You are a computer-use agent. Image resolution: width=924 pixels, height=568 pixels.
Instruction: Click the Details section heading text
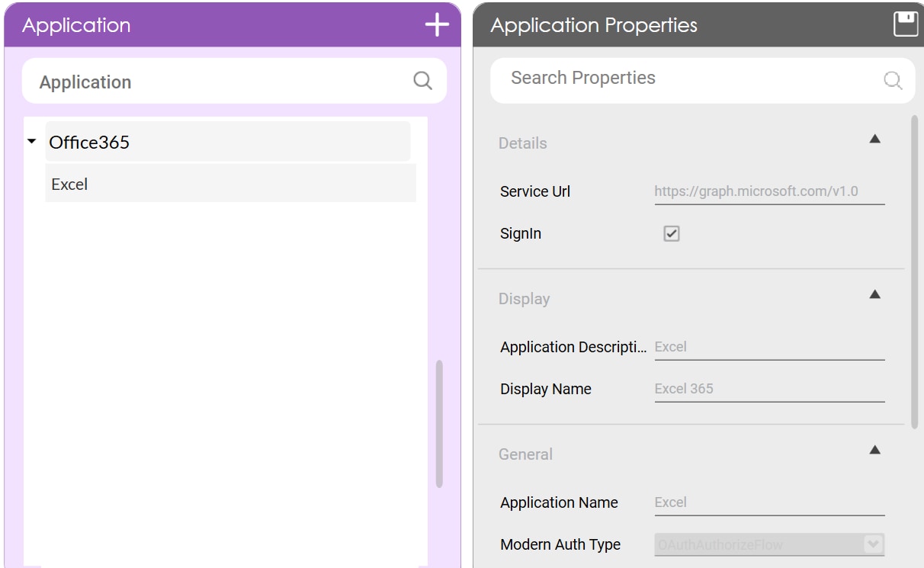tap(523, 143)
